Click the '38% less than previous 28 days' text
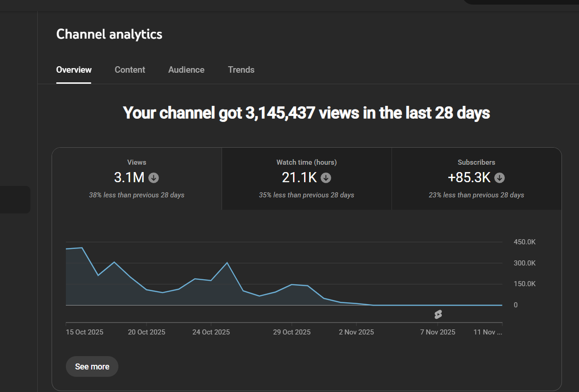The width and height of the screenshot is (579, 392). [x=137, y=195]
